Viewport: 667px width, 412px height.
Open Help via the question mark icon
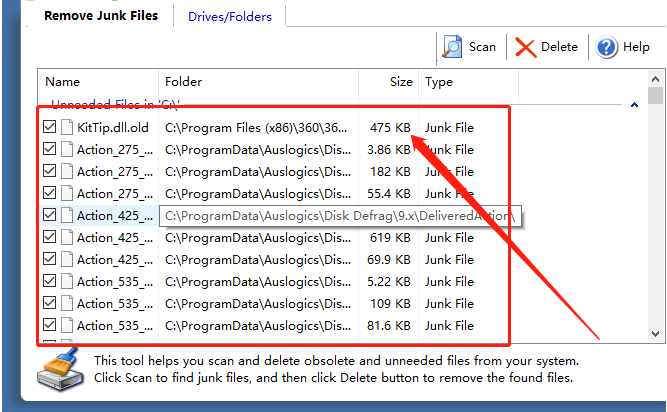(607, 47)
